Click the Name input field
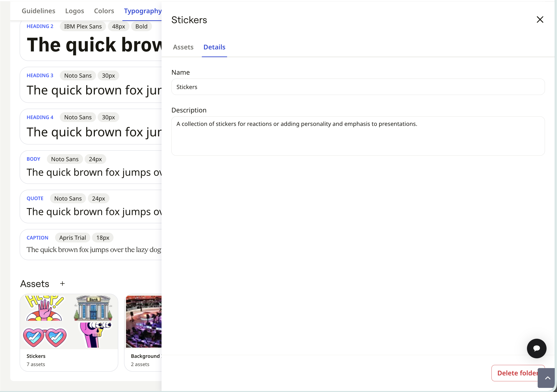The height and width of the screenshot is (392, 557). [358, 87]
